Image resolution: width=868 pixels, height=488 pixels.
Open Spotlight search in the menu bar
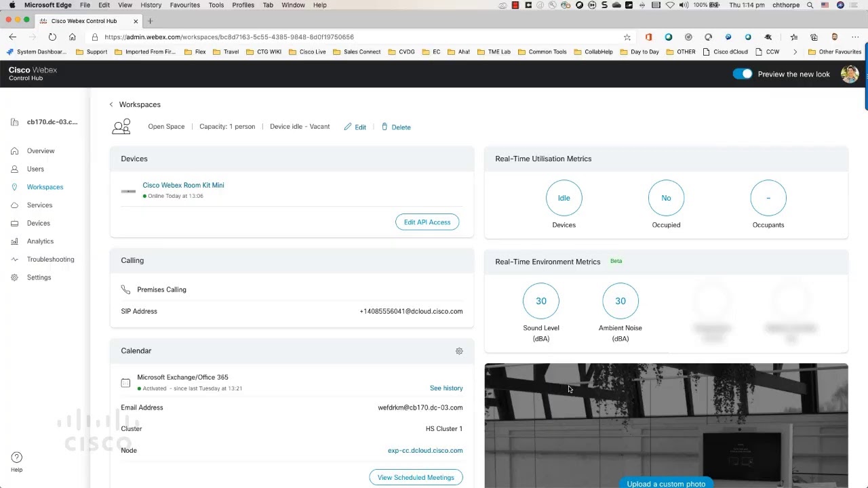point(810,5)
